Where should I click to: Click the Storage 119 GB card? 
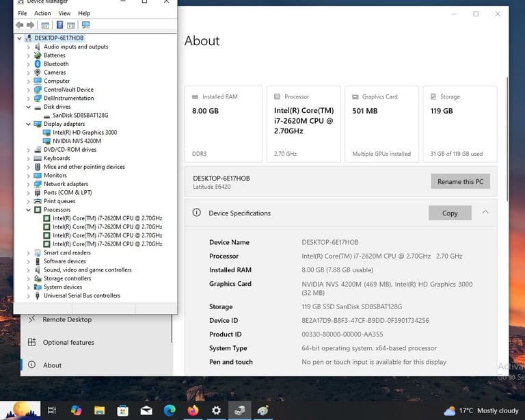[x=460, y=124]
